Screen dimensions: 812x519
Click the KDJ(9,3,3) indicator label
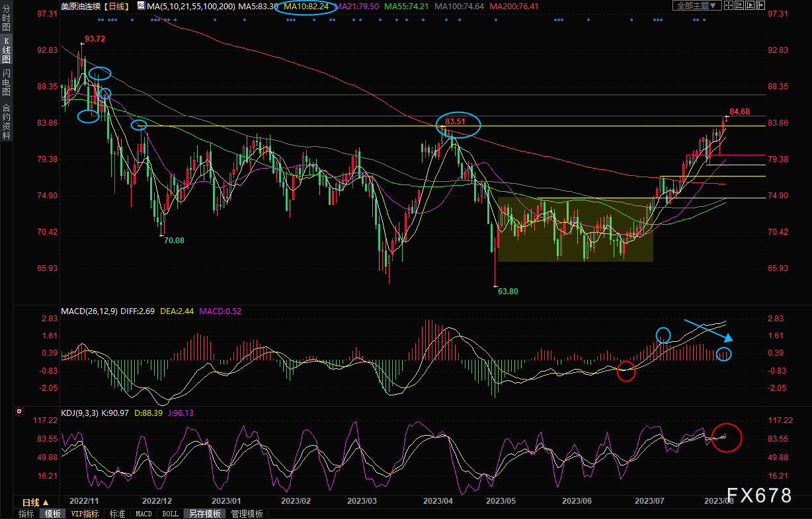(81, 413)
